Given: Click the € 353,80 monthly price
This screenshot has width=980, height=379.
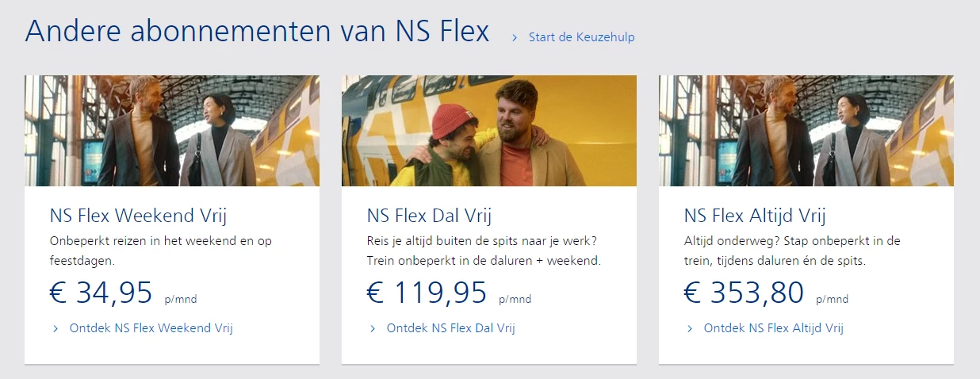Looking at the screenshot, I should coord(744,293).
